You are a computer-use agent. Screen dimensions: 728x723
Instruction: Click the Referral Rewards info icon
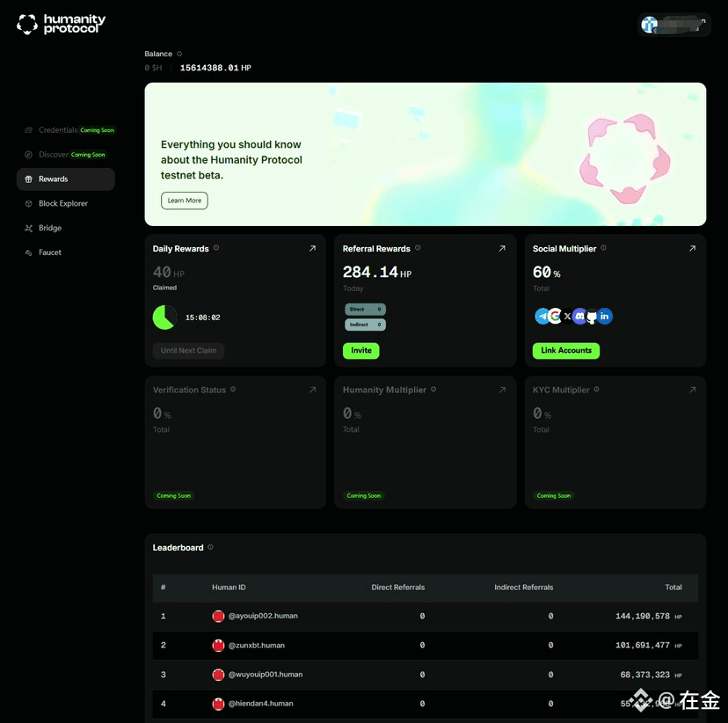point(418,248)
